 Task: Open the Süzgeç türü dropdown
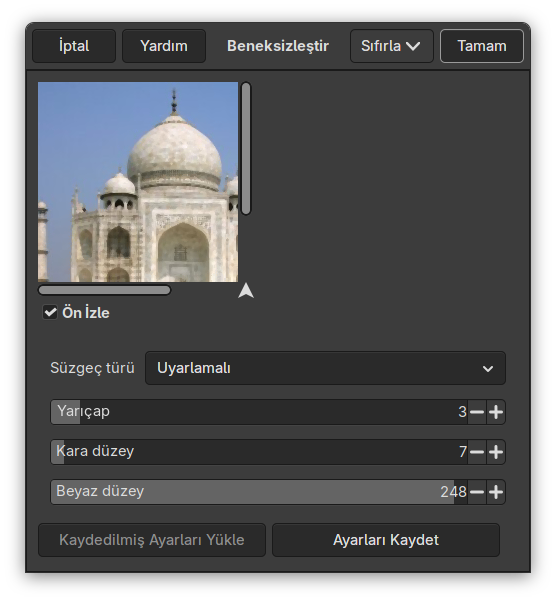pos(325,368)
